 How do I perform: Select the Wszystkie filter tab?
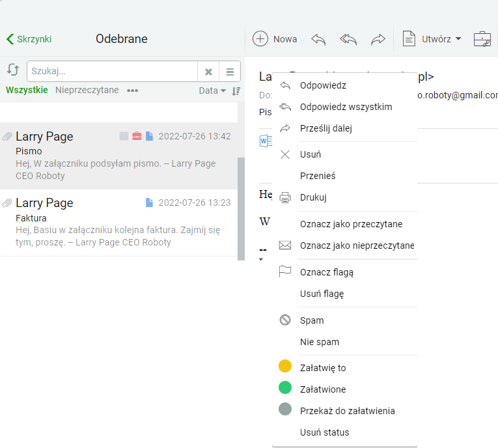coord(27,91)
